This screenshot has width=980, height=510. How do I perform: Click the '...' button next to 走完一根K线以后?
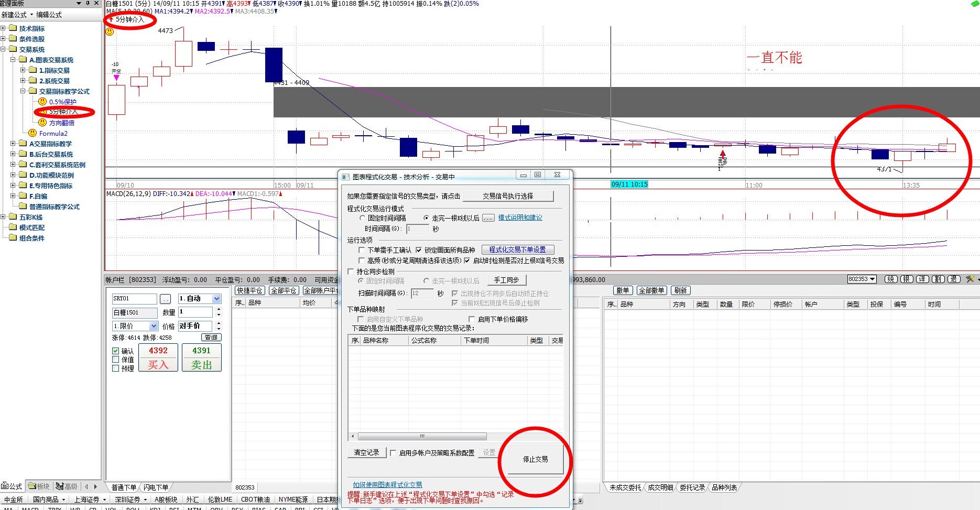[488, 218]
